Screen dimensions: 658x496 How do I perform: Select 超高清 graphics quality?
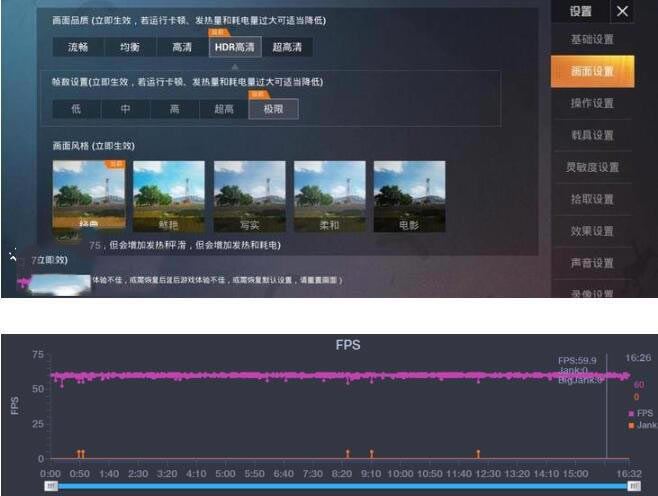pyautogui.click(x=287, y=47)
